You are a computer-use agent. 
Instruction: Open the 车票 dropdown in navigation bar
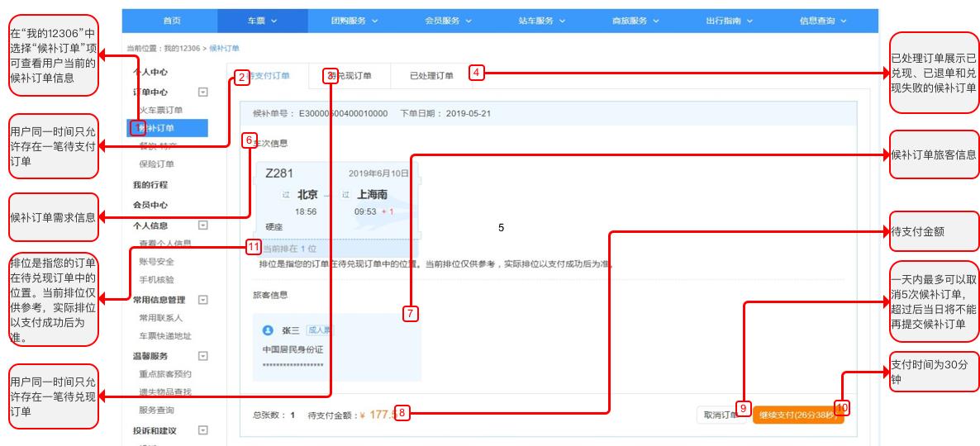263,21
